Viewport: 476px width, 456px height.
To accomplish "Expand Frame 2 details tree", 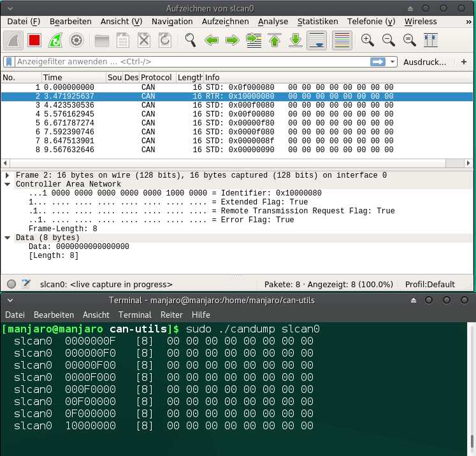I will click(7, 175).
